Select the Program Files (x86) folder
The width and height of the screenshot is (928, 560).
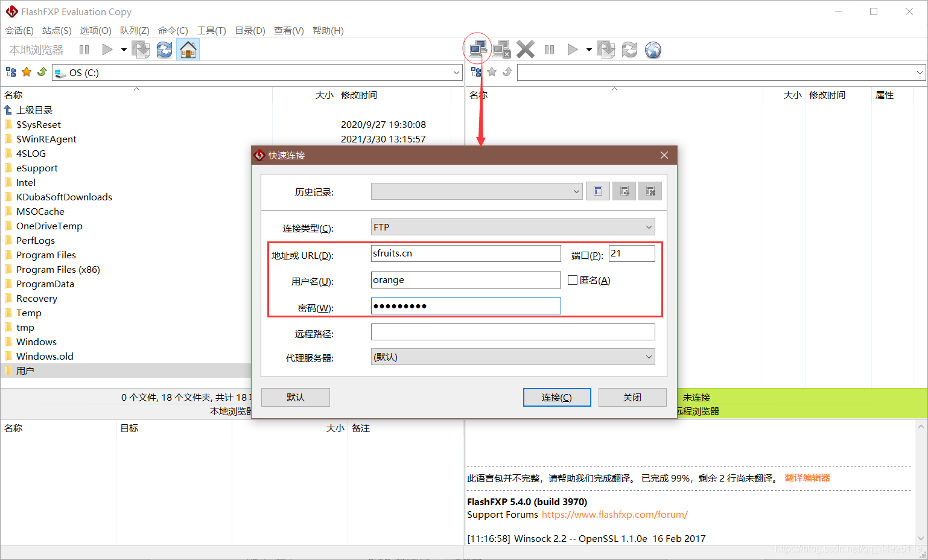(x=58, y=269)
